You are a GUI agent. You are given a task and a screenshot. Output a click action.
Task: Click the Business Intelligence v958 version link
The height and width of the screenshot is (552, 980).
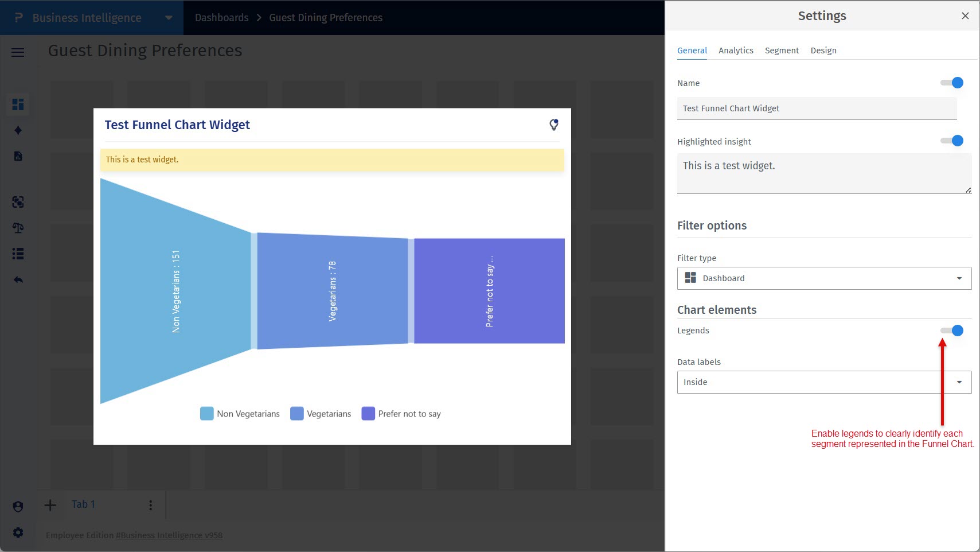tap(169, 535)
